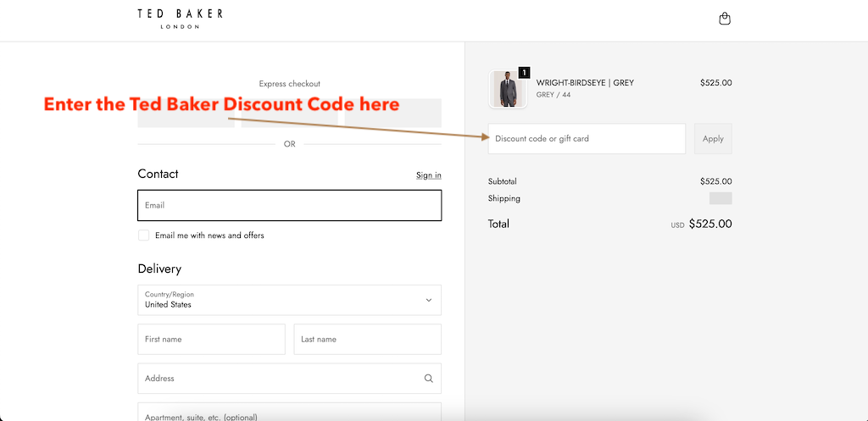Click into the First name field
868x421 pixels.
click(211, 339)
